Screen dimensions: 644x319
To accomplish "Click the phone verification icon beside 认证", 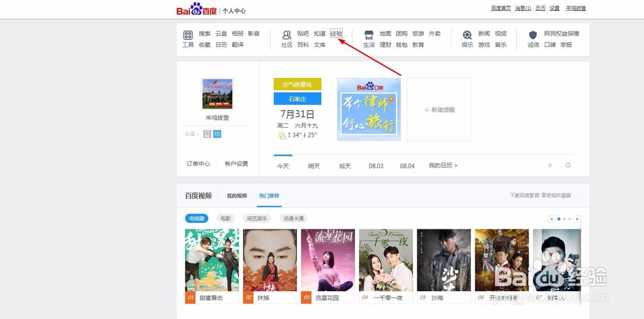I will point(207,134).
